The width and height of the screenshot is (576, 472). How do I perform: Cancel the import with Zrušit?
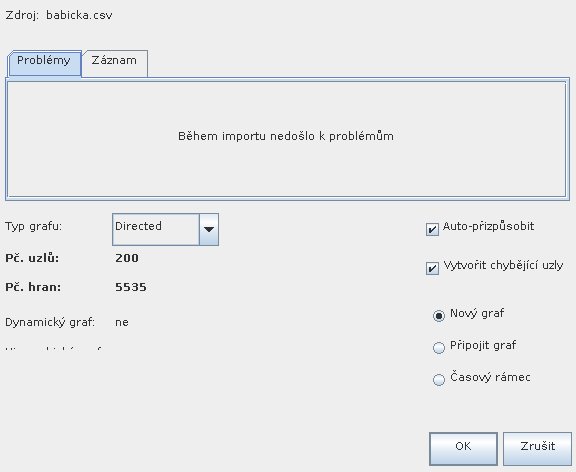pyautogui.click(x=537, y=448)
